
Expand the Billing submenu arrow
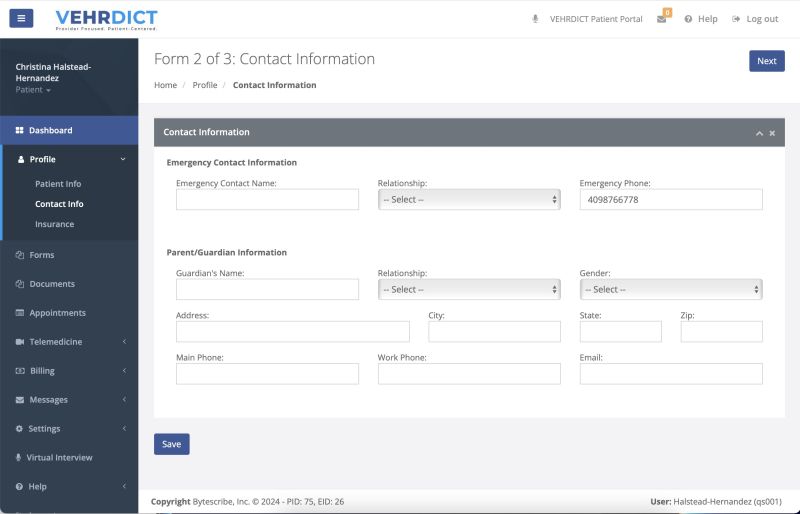point(124,371)
